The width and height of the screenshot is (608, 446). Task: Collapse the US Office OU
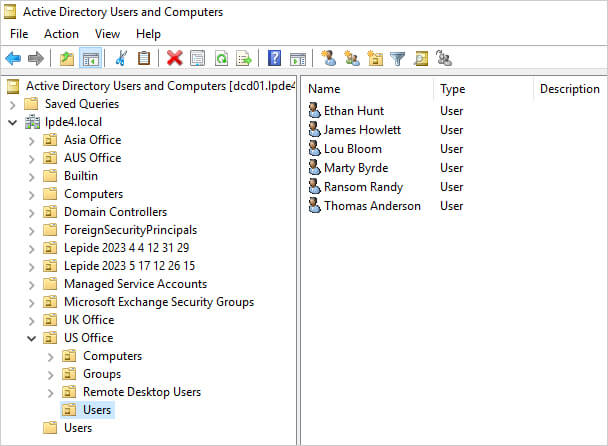[x=31, y=339]
